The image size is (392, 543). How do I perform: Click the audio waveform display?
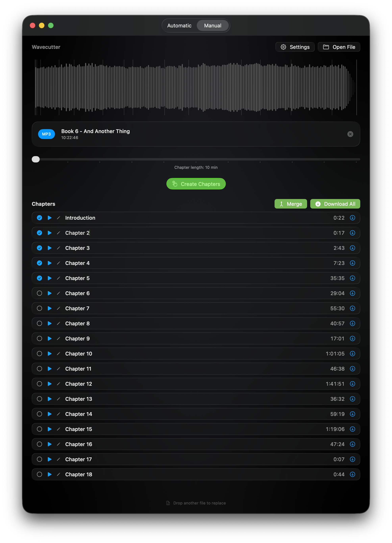coord(196,87)
